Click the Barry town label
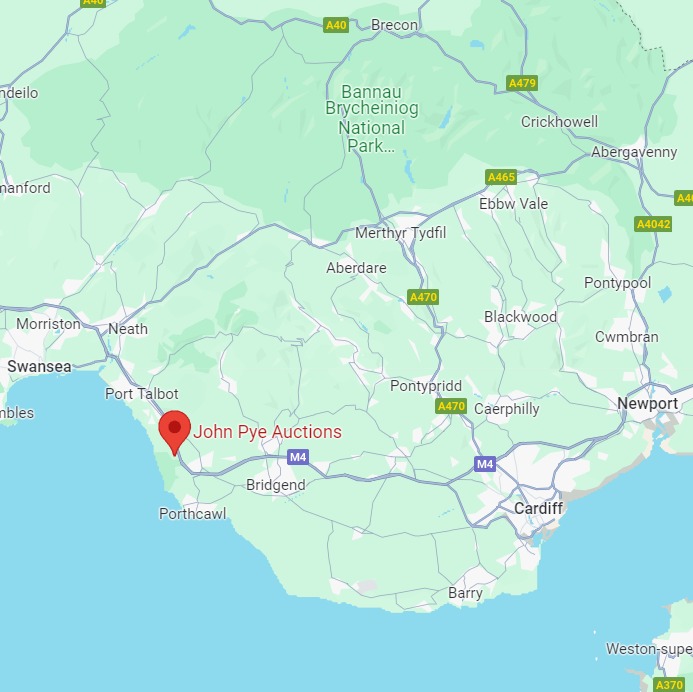This screenshot has height=692, width=693. pyautogui.click(x=465, y=593)
